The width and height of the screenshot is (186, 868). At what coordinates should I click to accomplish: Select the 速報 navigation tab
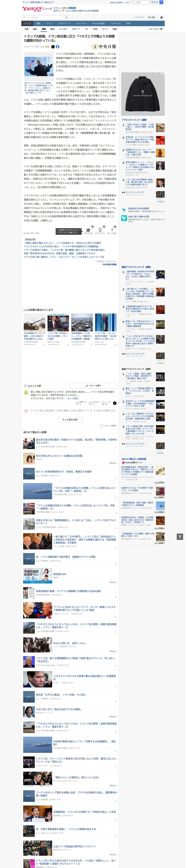coord(38,24)
